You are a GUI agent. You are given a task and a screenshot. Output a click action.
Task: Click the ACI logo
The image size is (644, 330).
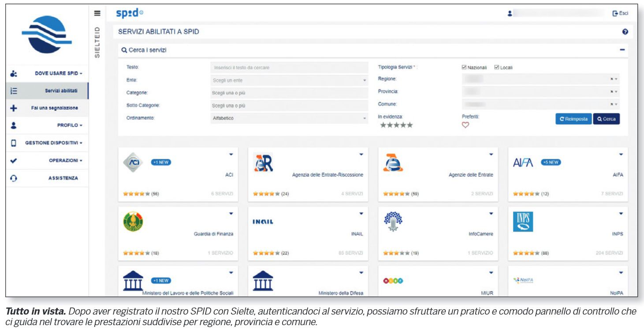click(133, 162)
